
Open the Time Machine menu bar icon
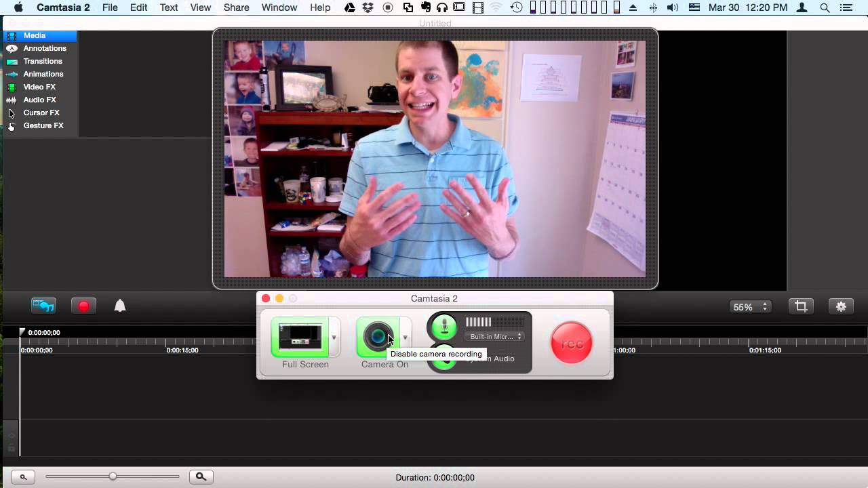click(517, 7)
